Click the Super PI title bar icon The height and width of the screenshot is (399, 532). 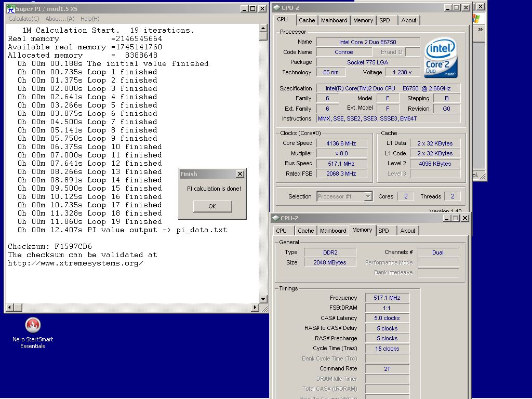[10, 9]
